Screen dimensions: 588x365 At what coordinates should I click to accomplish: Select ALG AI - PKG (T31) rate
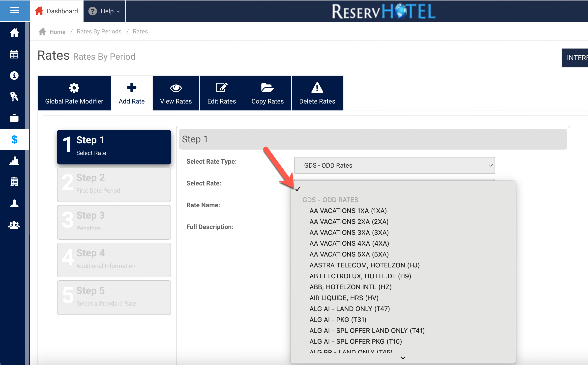point(338,320)
